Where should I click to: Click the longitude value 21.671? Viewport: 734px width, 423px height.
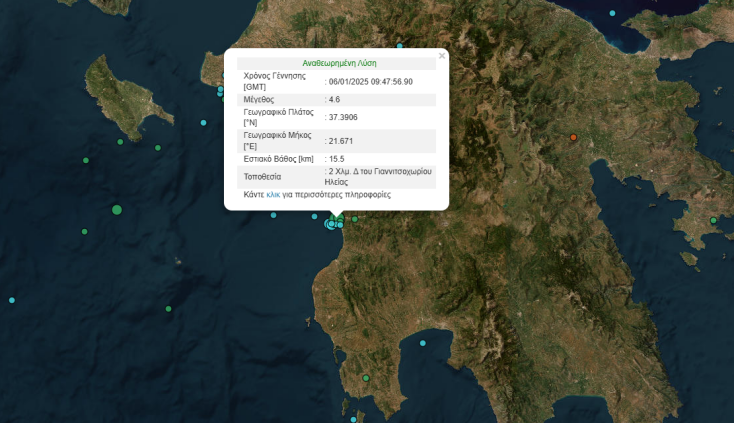(x=340, y=141)
